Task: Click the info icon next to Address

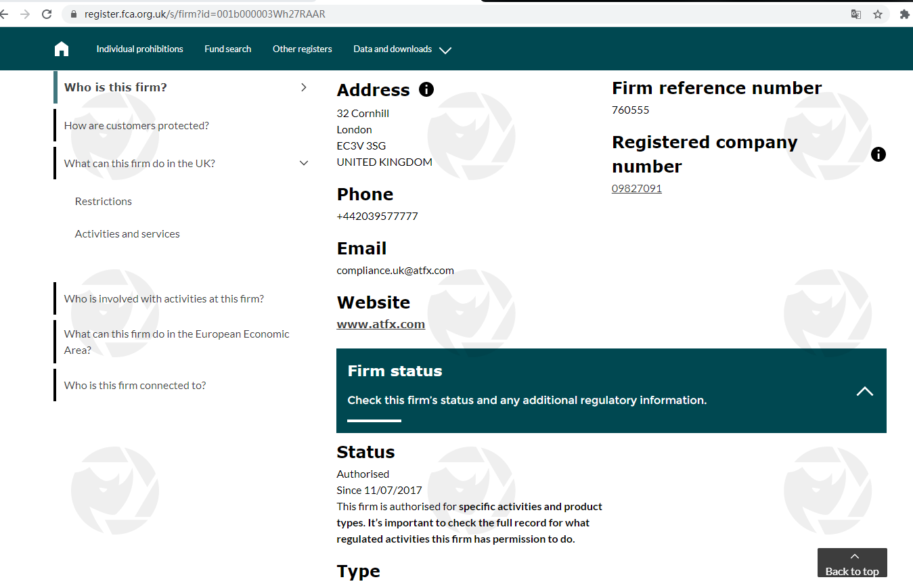Action: pyautogui.click(x=426, y=89)
